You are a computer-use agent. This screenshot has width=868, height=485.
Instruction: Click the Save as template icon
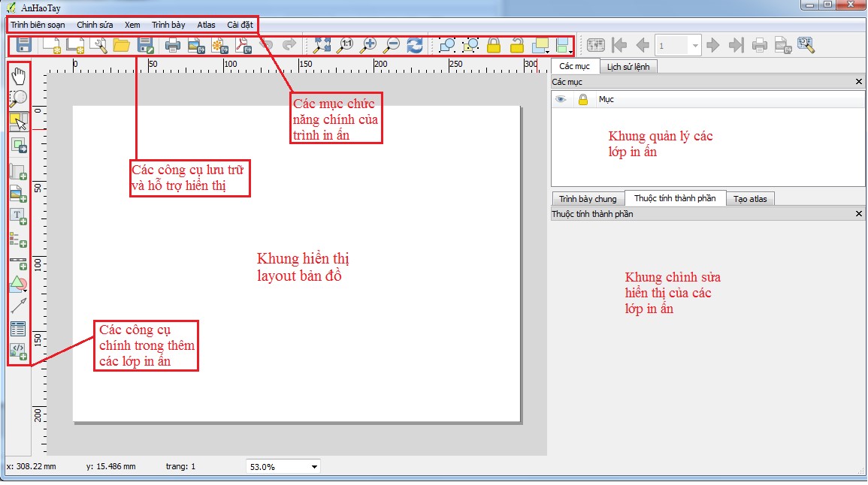point(145,45)
